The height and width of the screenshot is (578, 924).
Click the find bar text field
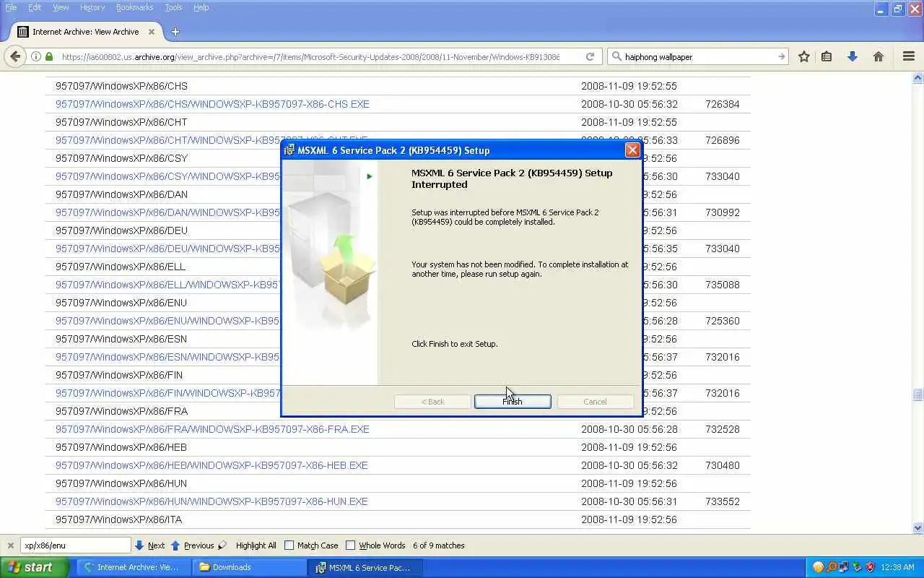75,545
